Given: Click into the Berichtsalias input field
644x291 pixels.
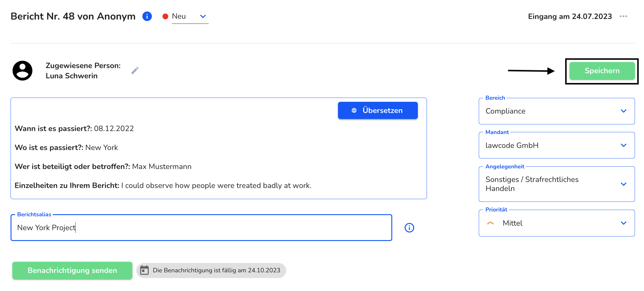Looking at the screenshot, I should (x=201, y=228).
